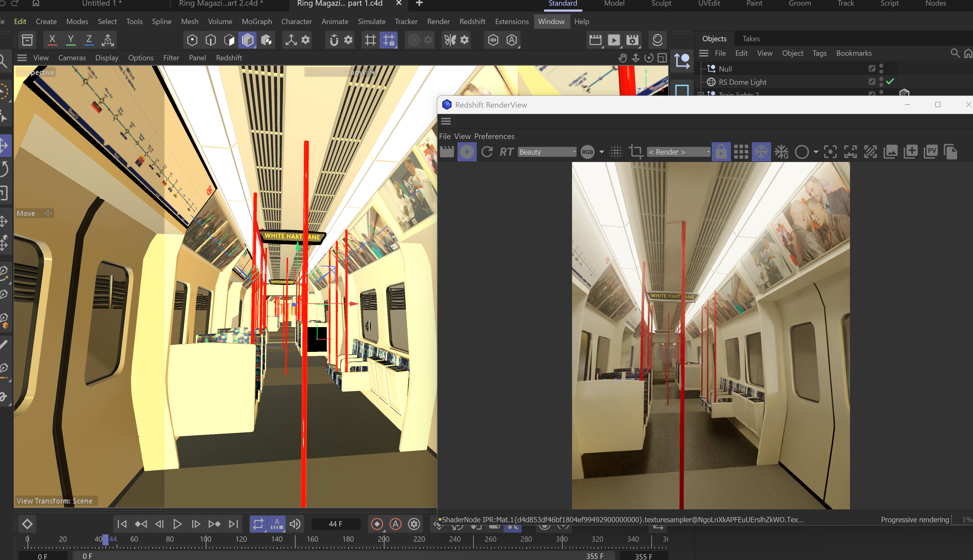Screen dimensions: 973x560
Task: Expand the RGB channel dropdown arrow
Action: click(x=602, y=152)
